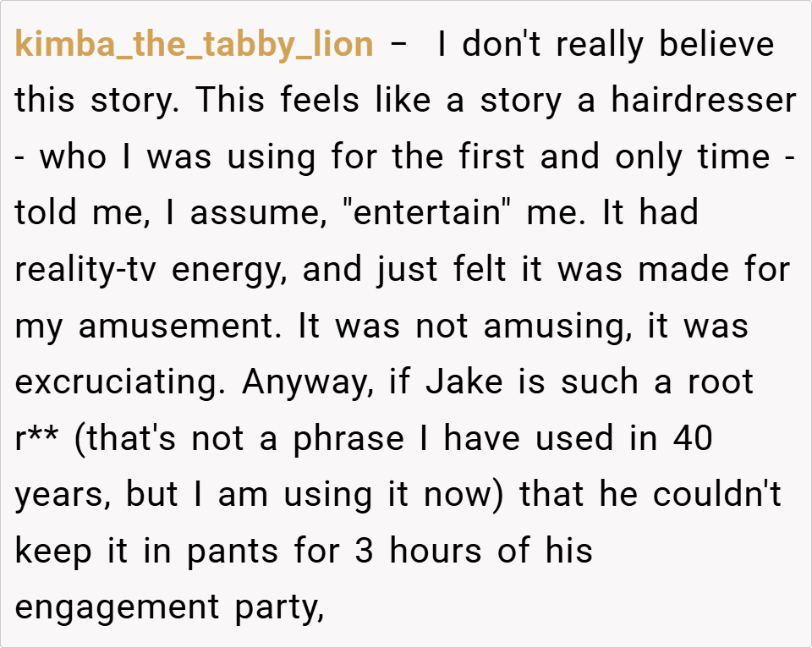Screen dimensions: 812x648
Task: Open the kimba_the_tabby_lion username link
Action: pos(194,45)
